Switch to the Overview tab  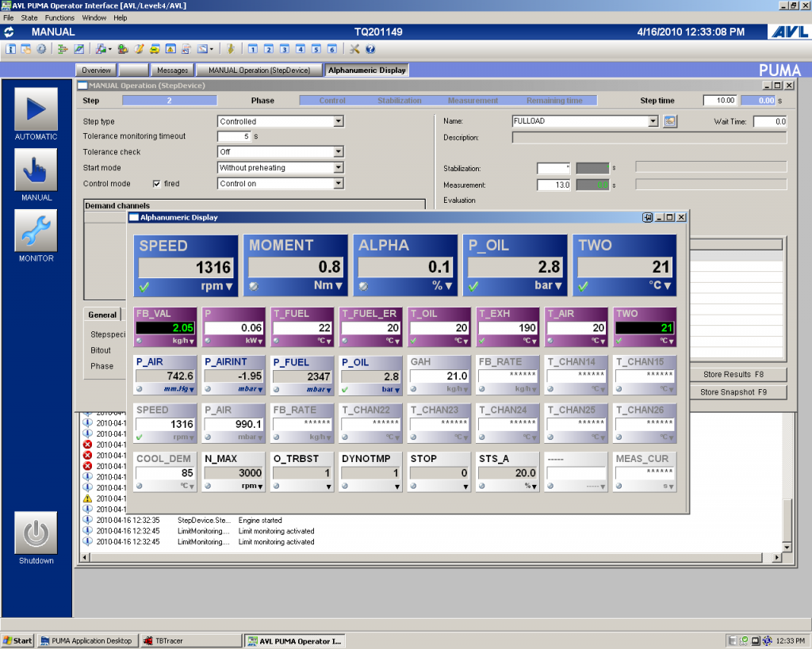point(96,71)
